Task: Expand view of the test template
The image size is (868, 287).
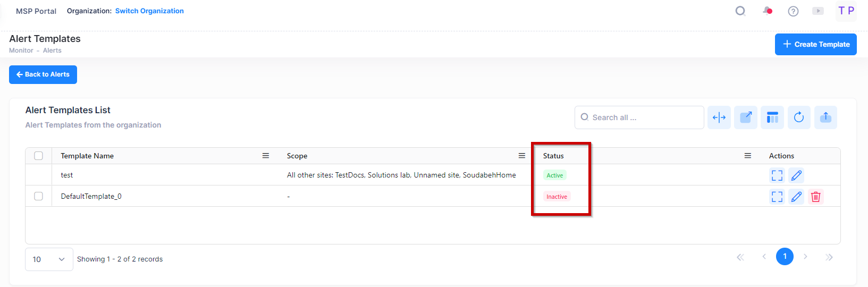Action: point(777,175)
